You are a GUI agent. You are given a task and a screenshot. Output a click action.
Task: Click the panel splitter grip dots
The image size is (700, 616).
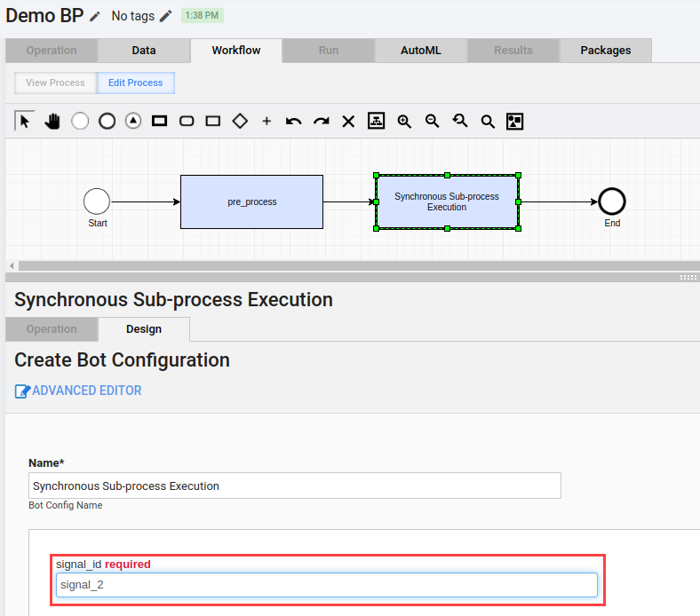[x=688, y=278]
